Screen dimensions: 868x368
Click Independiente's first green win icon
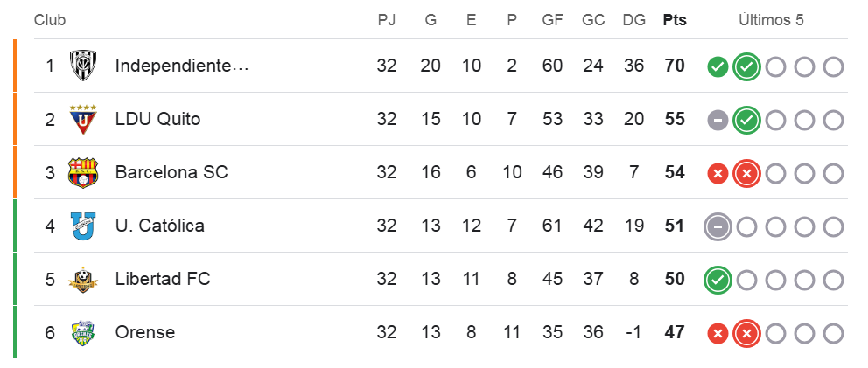pyautogui.click(x=717, y=66)
